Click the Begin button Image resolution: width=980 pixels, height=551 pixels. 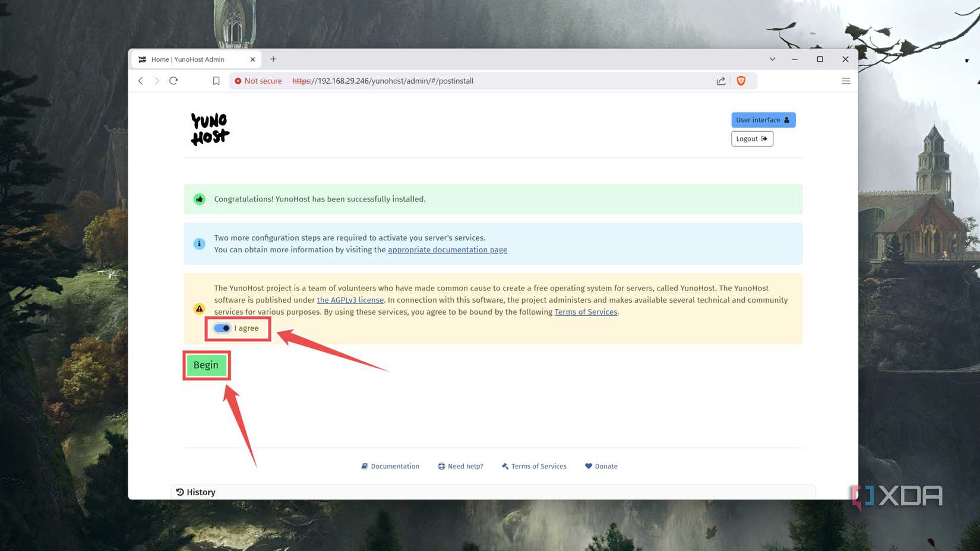click(206, 365)
